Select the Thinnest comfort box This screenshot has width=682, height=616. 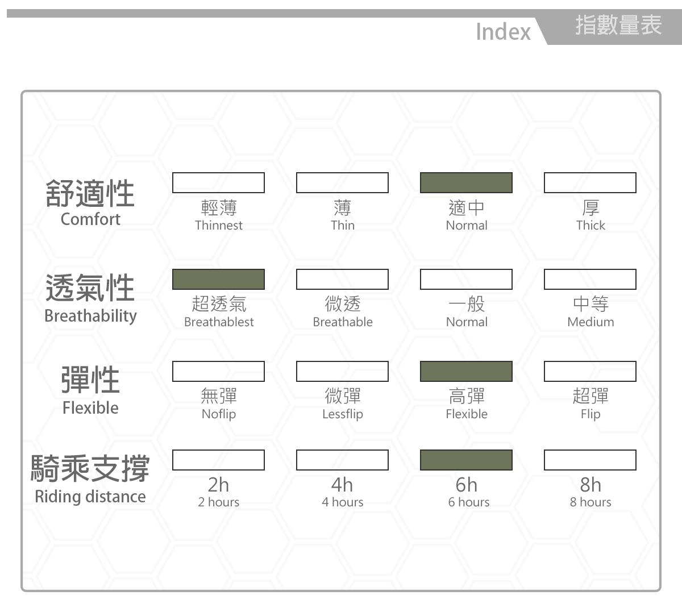[218, 182]
